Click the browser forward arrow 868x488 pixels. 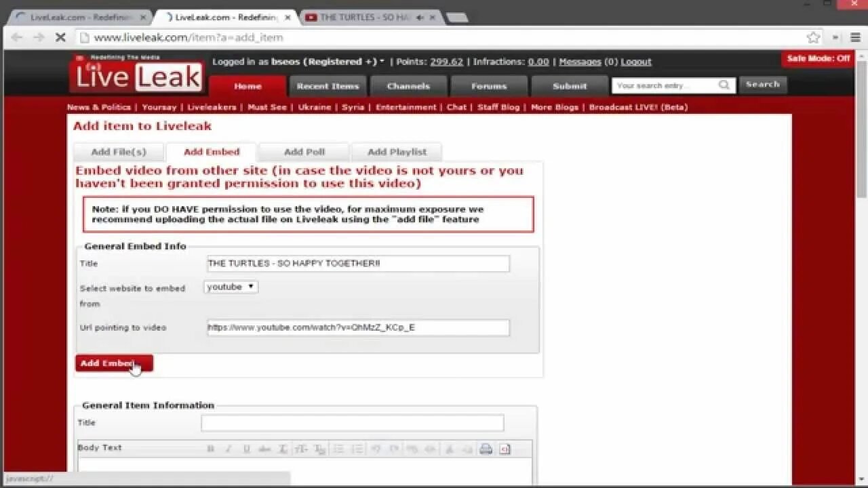coord(39,38)
